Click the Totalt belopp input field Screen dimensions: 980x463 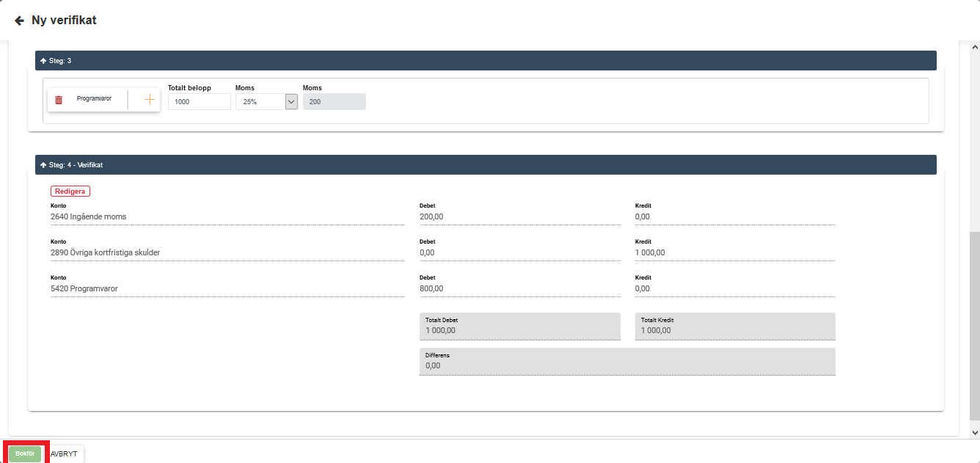pyautogui.click(x=199, y=102)
